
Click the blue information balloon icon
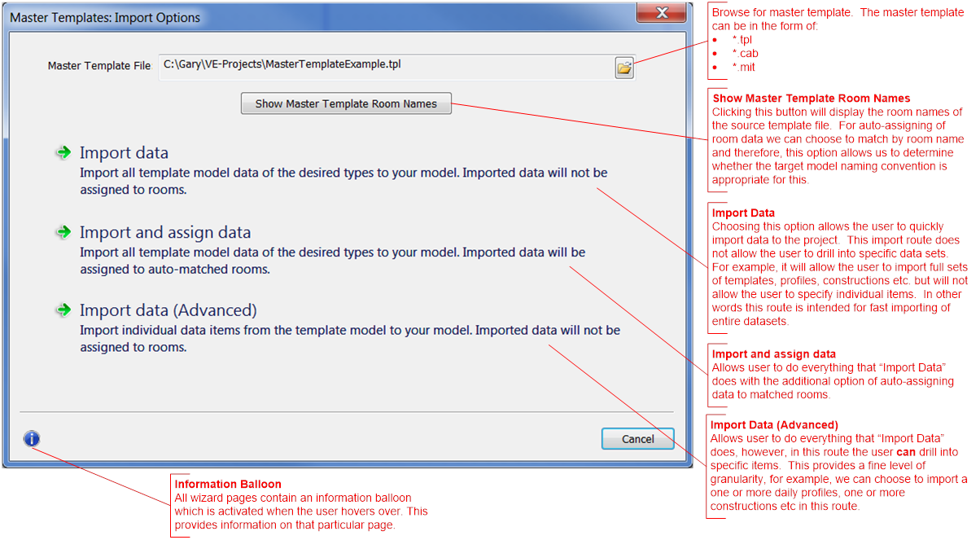click(32, 439)
